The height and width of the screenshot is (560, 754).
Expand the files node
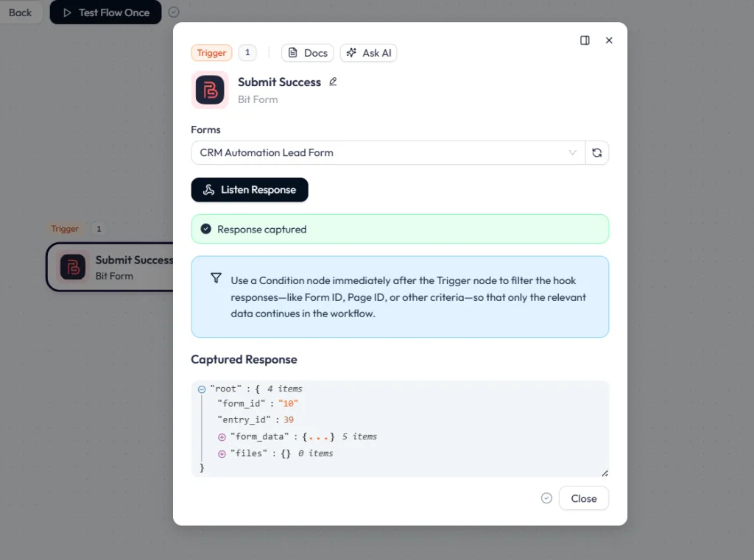point(222,454)
